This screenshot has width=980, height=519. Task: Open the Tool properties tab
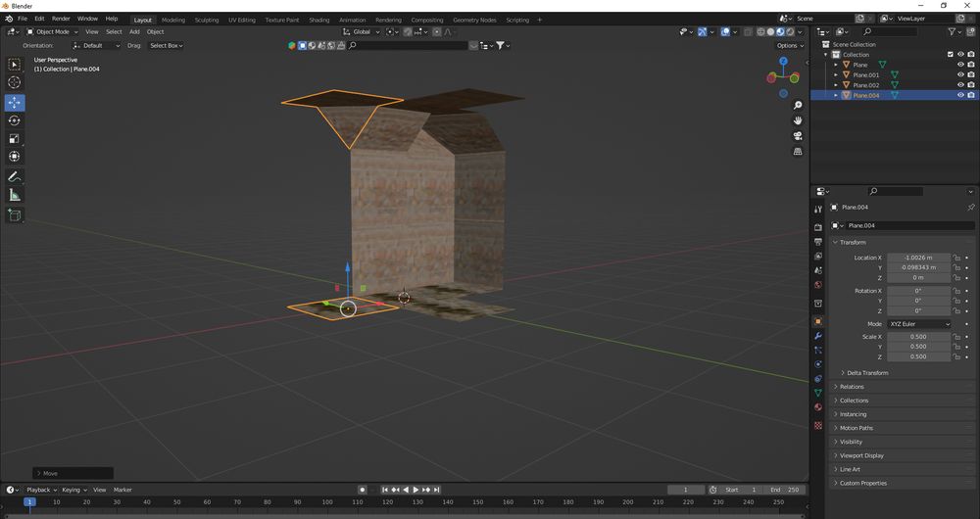tap(818, 210)
